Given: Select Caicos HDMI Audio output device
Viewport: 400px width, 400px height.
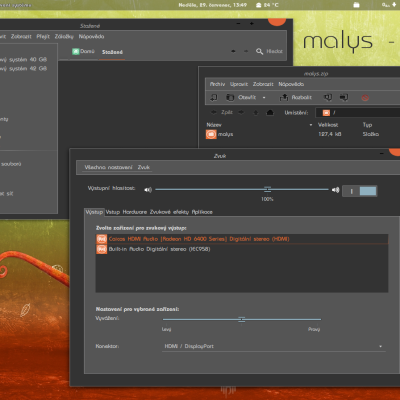Looking at the screenshot, I should coord(242,239).
